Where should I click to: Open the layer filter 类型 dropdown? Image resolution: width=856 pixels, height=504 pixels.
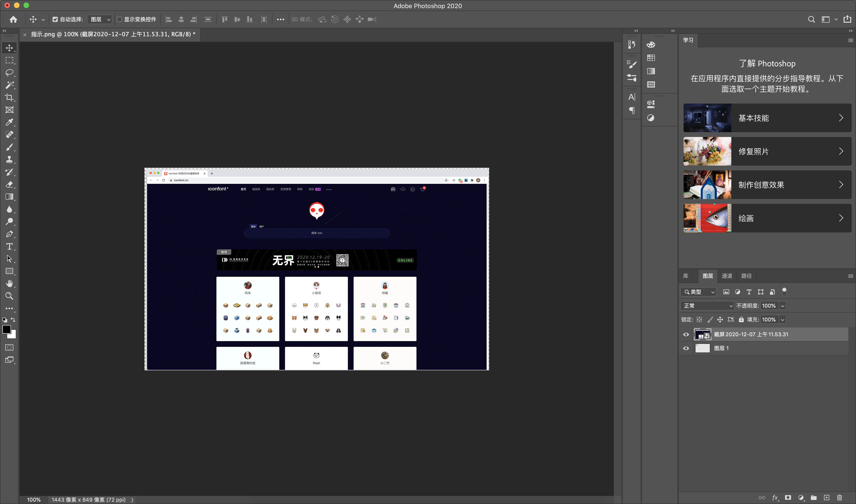pos(698,292)
